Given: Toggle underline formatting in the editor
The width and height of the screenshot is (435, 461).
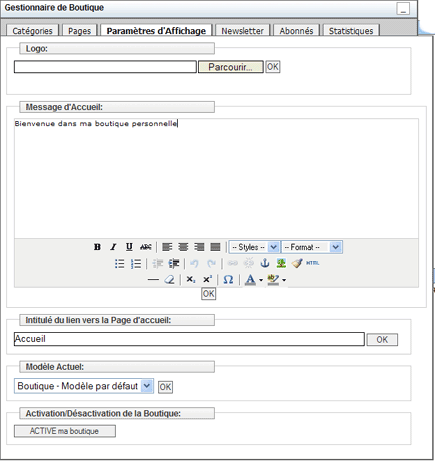Looking at the screenshot, I should pyautogui.click(x=129, y=247).
